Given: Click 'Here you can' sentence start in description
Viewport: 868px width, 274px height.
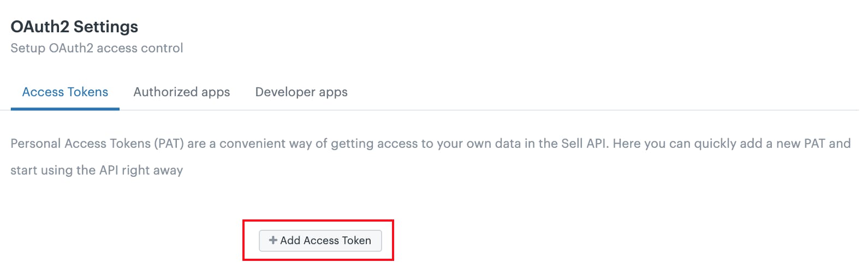Looking at the screenshot, I should (x=642, y=144).
